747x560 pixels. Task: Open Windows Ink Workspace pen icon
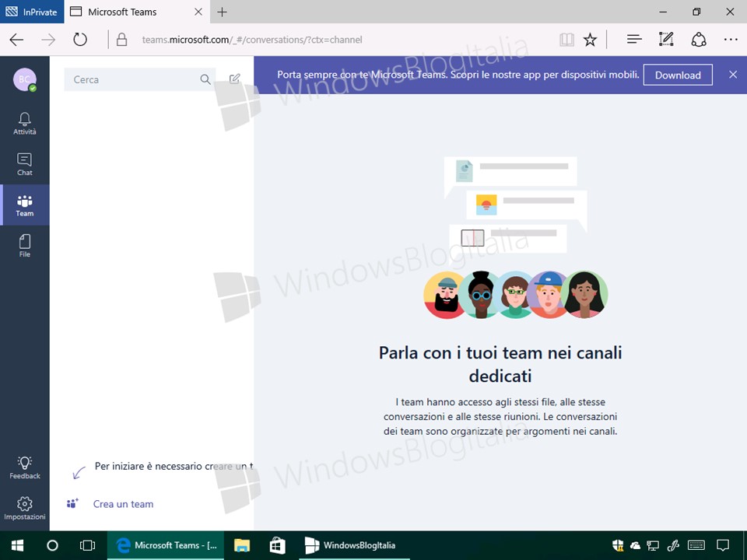(672, 545)
